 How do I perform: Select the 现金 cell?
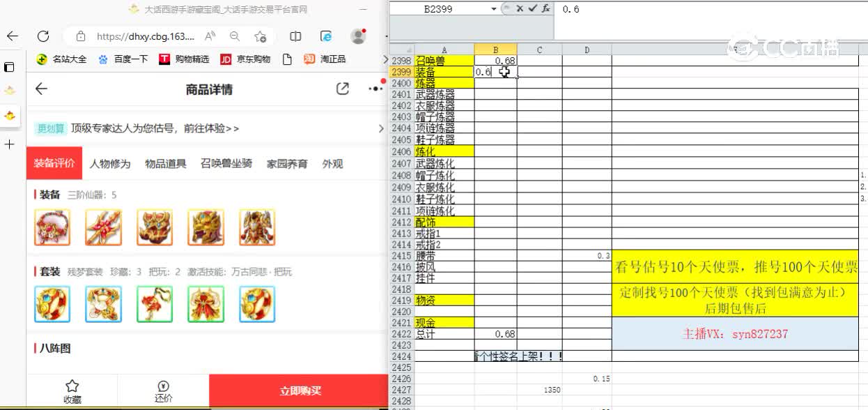(444, 323)
